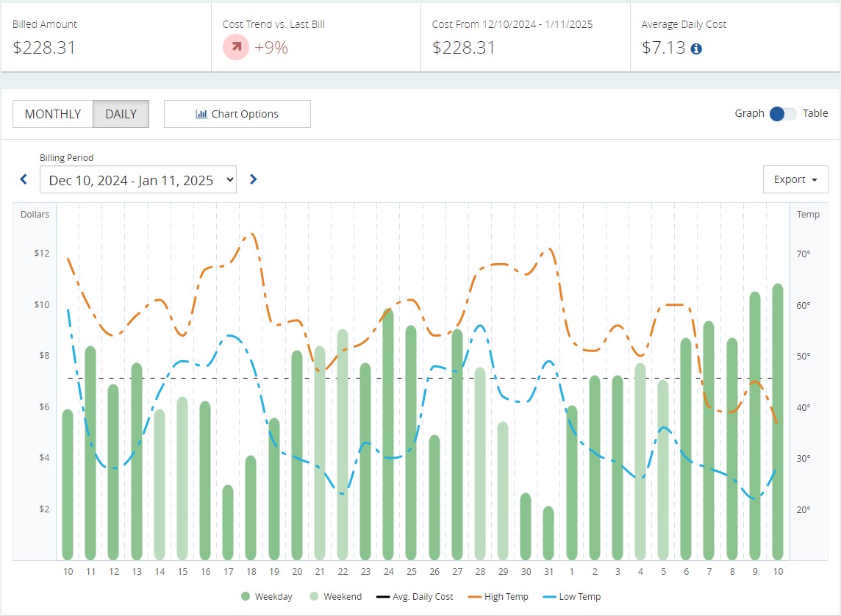This screenshot has height=616, width=841.
Task: Open the Billing Period dropdown
Action: [138, 180]
